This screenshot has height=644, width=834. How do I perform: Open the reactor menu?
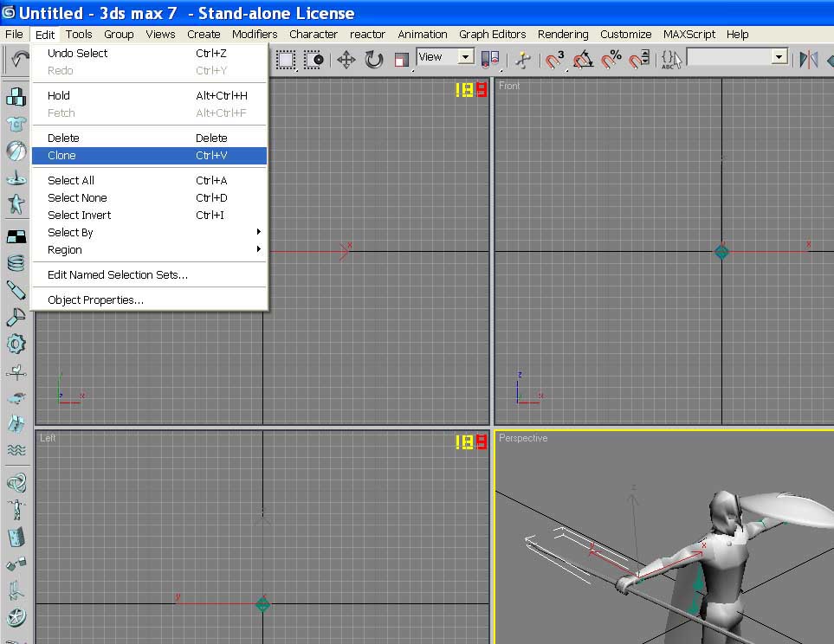[x=367, y=34]
